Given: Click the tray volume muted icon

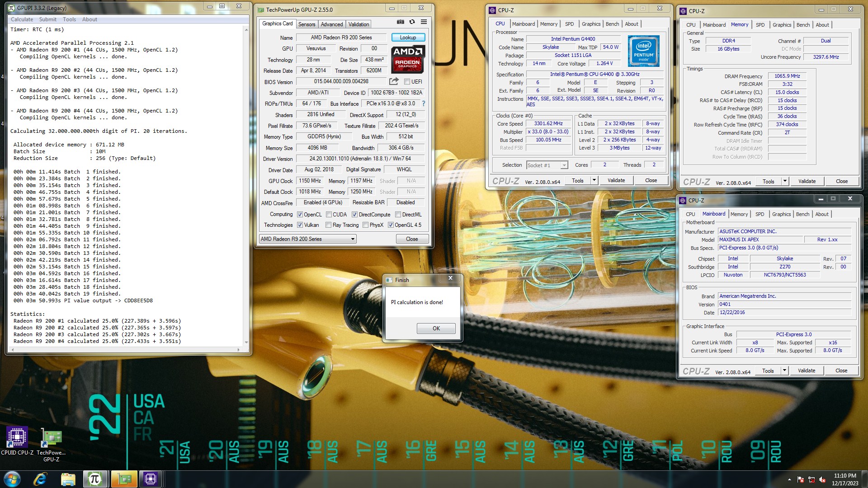Looking at the screenshot, I should [x=822, y=479].
